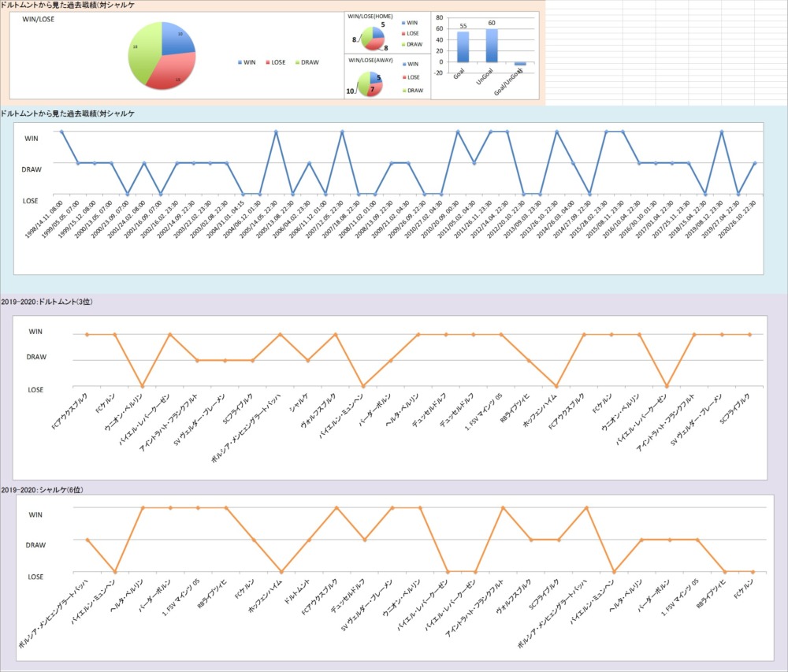Screen dimensions: 788x672
Task: Select WIN legend entry in the HOME pie chart
Action: [410, 23]
